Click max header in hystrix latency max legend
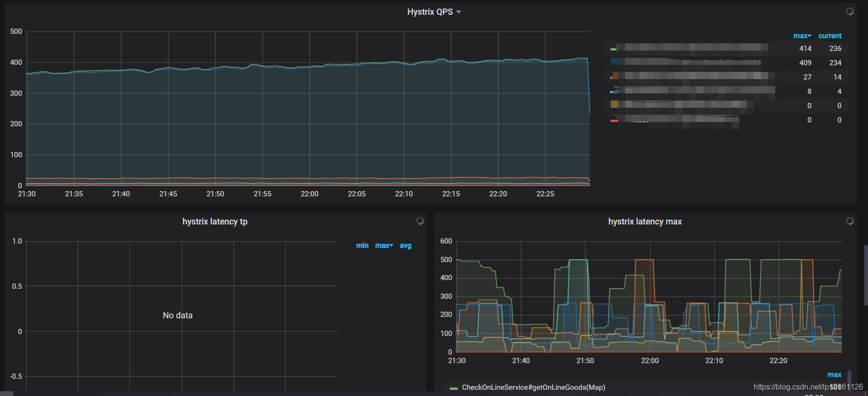Viewport: 868px width, 396px height. point(834,375)
